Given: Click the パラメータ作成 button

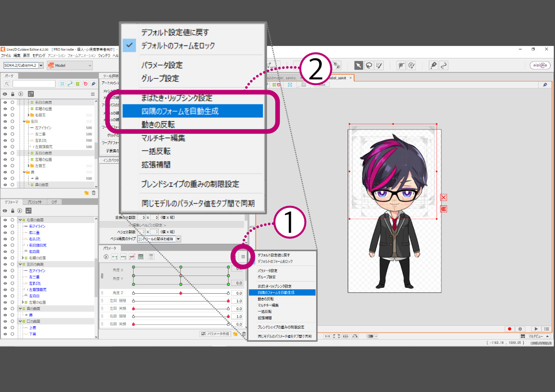Looking at the screenshot, I should pos(215,334).
